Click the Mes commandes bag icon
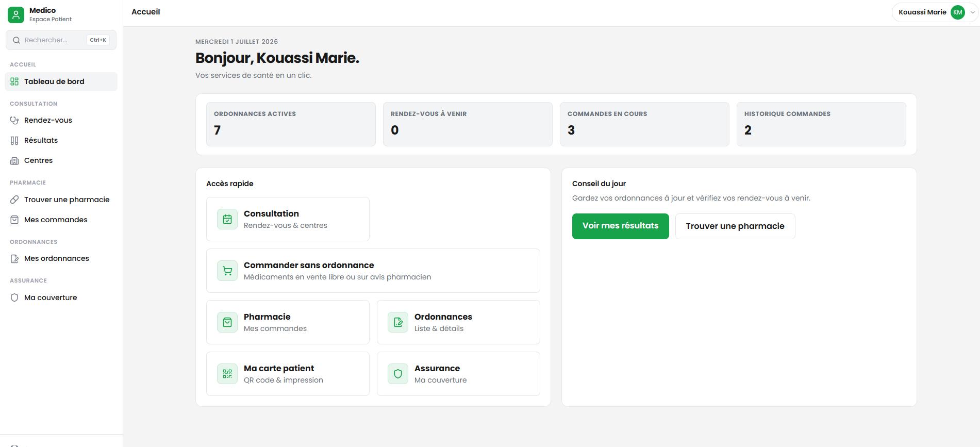Viewport: 980px width, 447px height. 14,220
